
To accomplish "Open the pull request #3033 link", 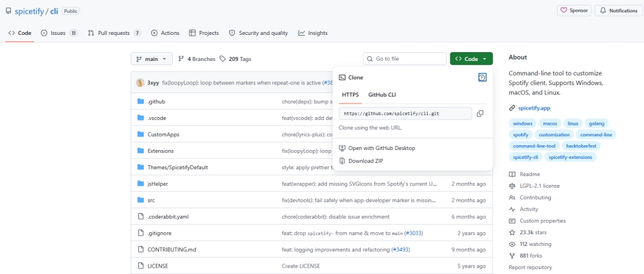I will pyautogui.click(x=413, y=233).
